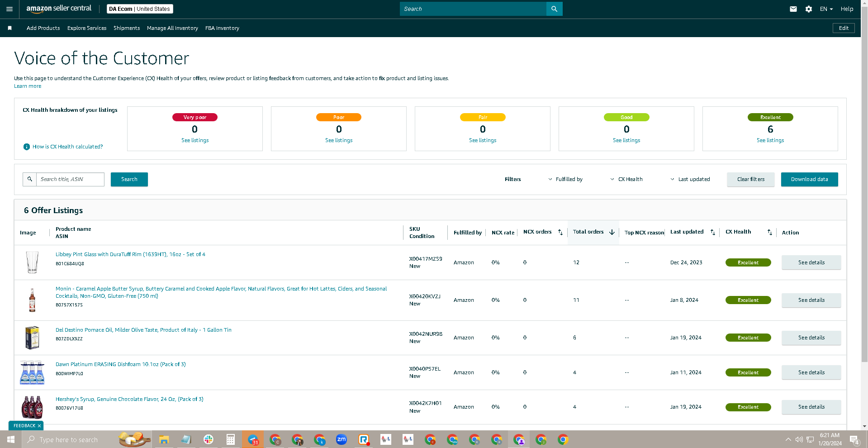868x448 pixels.
Task: See details for Hershey's Syrup row
Action: (x=811, y=407)
